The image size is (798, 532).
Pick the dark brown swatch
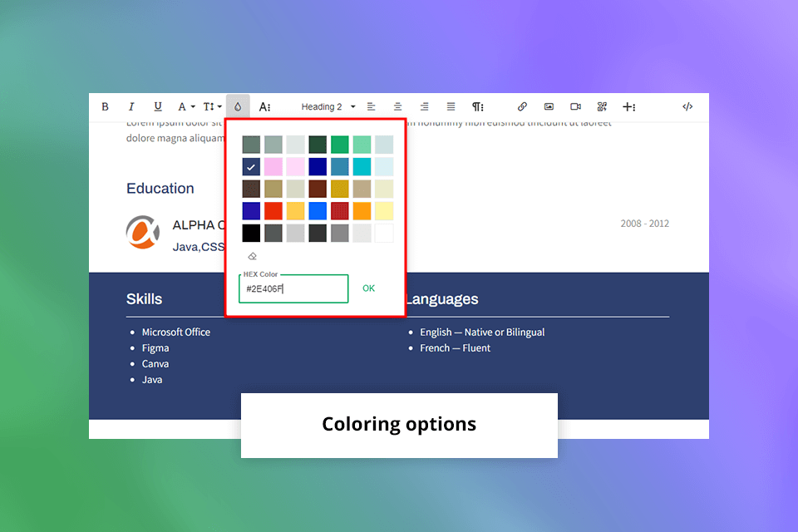pyautogui.click(x=251, y=189)
